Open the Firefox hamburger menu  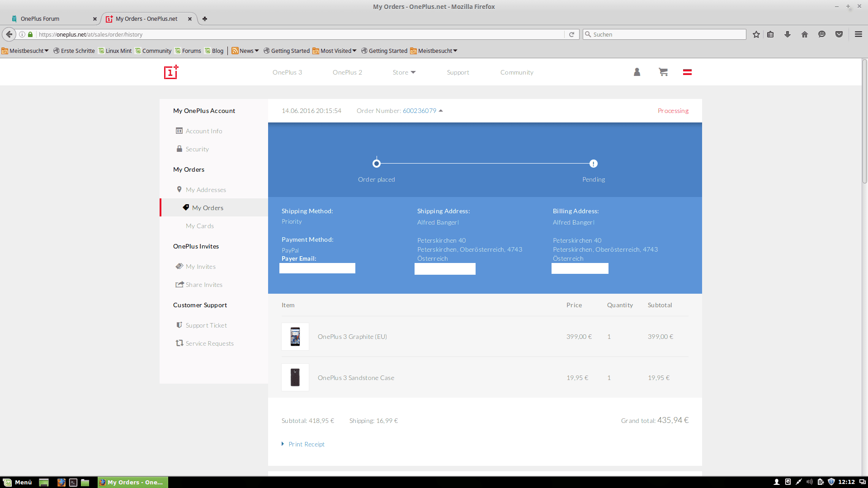pyautogui.click(x=858, y=34)
